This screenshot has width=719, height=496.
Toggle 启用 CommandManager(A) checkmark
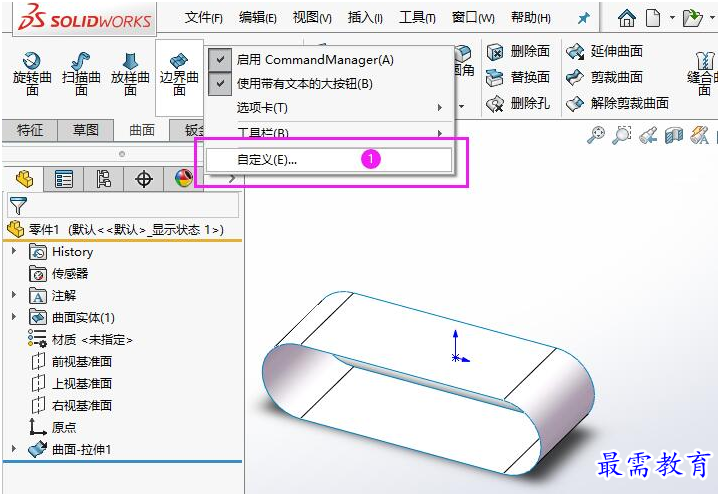(220, 60)
